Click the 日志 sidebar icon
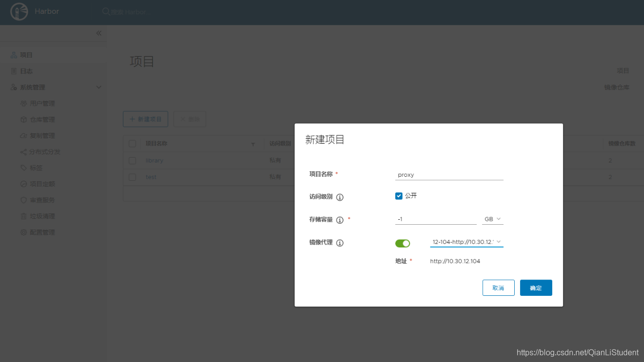644x362 pixels. coord(14,71)
